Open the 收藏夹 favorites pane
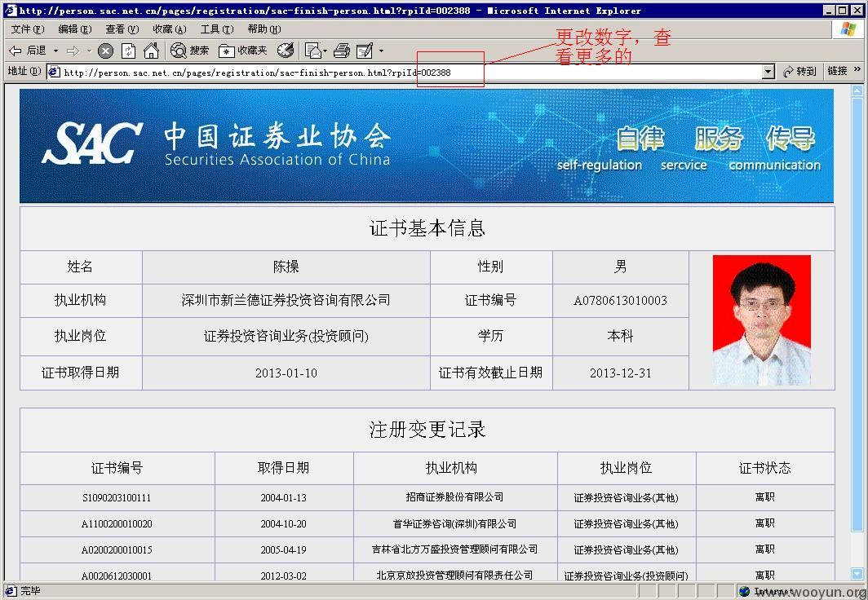Viewport: 868px width, 600px height. (x=243, y=51)
